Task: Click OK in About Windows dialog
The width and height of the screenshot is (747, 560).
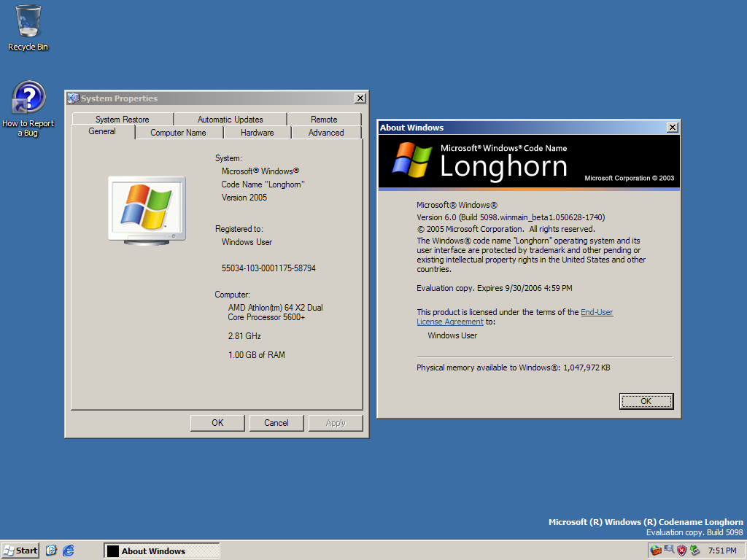Action: pyautogui.click(x=646, y=401)
